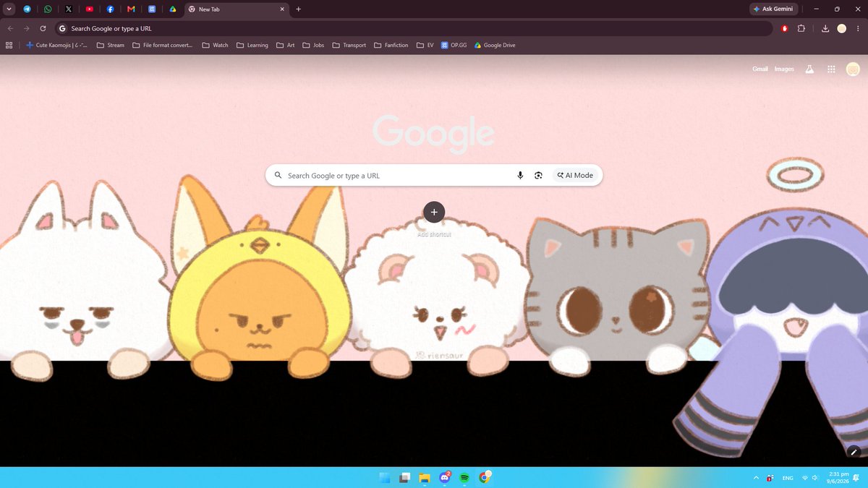
Task: Open the Gmail link on page
Action: tap(759, 69)
